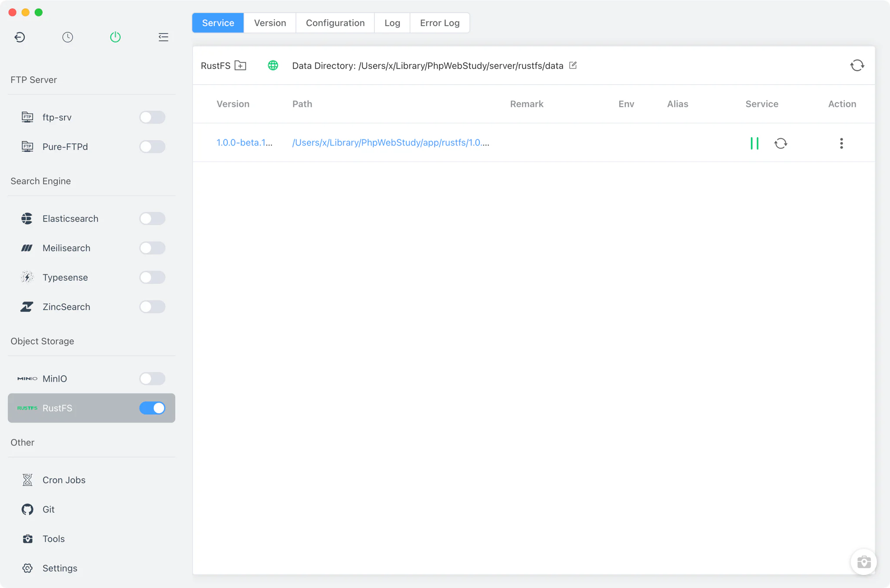Click the Service column header
The height and width of the screenshot is (588, 890).
[x=762, y=104]
